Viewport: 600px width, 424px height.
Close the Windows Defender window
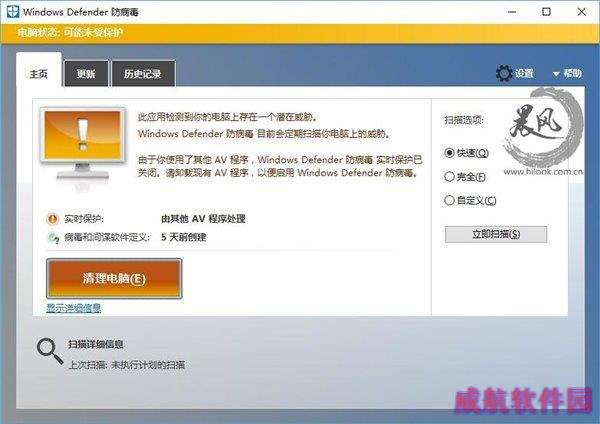click(582, 12)
